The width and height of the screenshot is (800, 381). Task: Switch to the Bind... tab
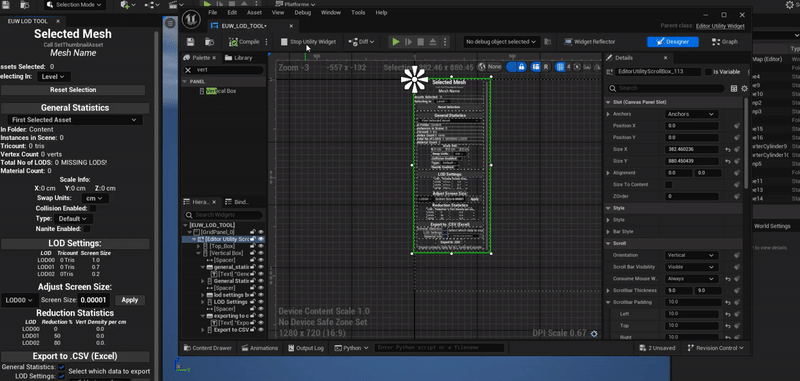pyautogui.click(x=237, y=202)
